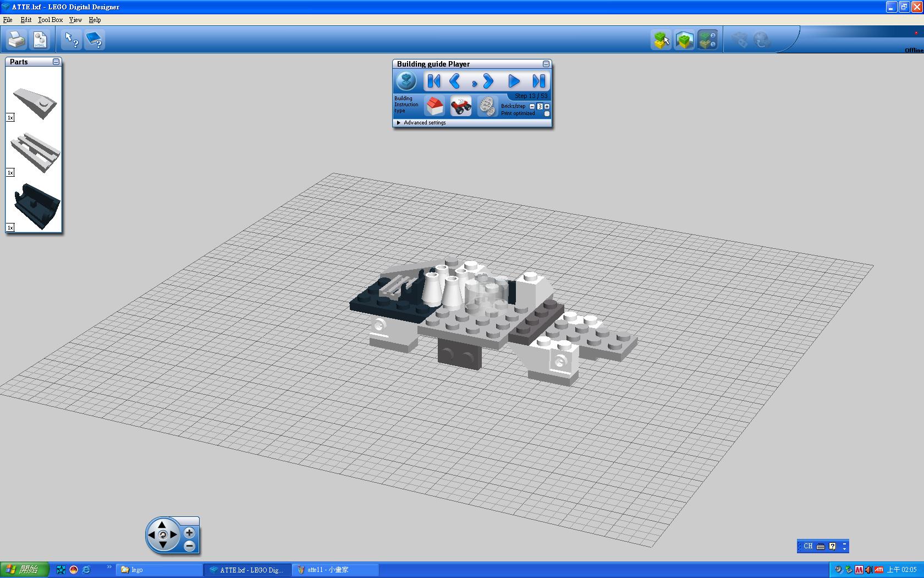Click the HTML building guide export icon
This screenshot has width=924, height=578.
click(x=40, y=40)
